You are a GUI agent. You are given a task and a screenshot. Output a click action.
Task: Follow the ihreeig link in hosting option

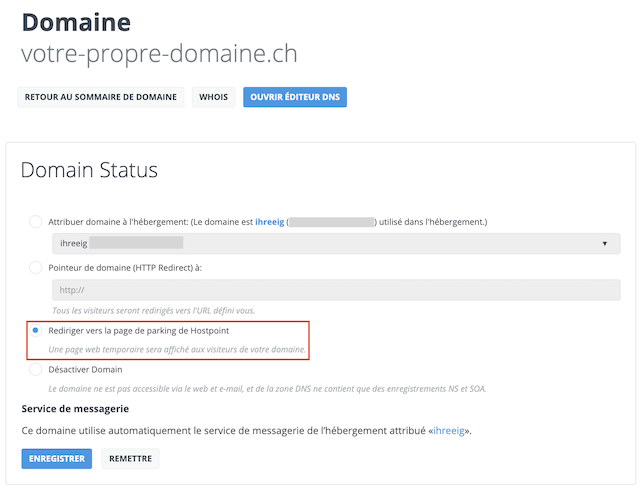pyautogui.click(x=269, y=222)
